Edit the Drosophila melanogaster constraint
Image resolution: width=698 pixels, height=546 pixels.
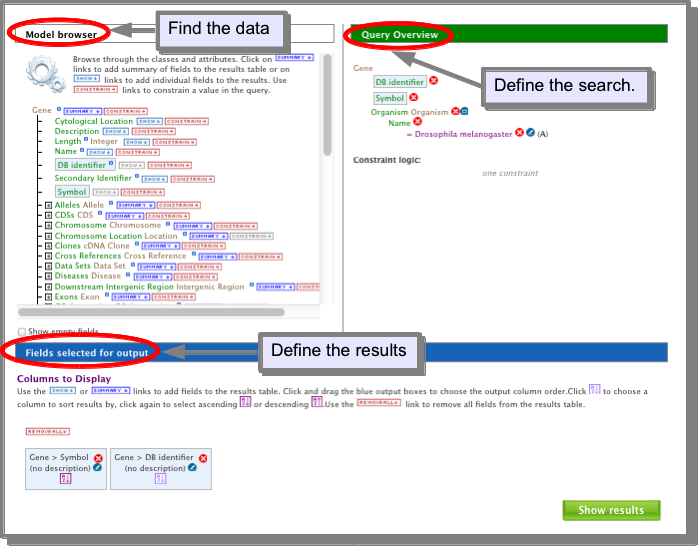point(530,132)
